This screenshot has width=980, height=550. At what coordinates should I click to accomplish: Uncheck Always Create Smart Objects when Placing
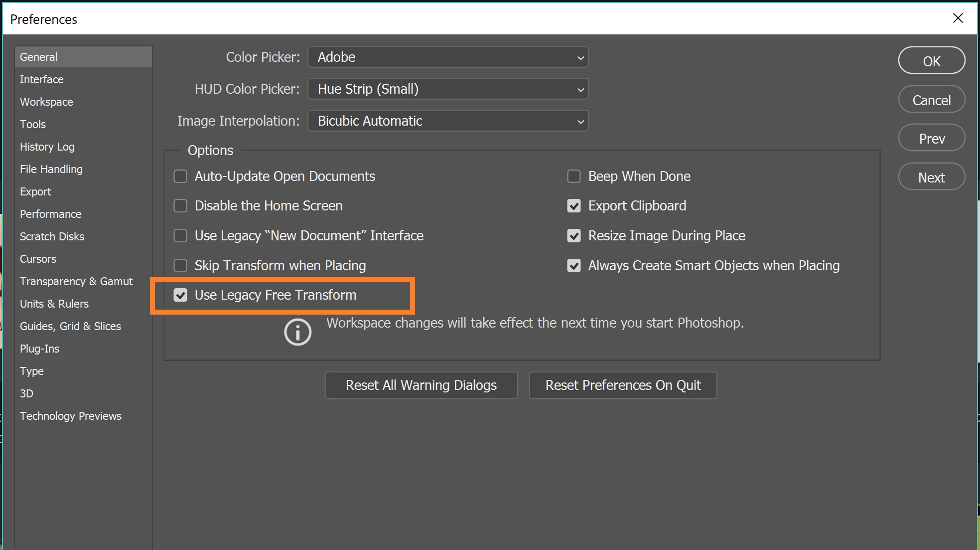574,266
